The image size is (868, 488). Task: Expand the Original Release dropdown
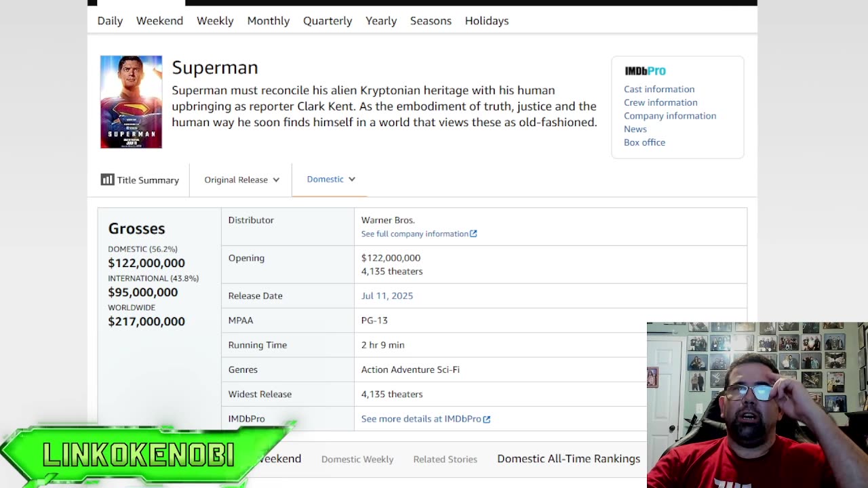click(x=241, y=180)
